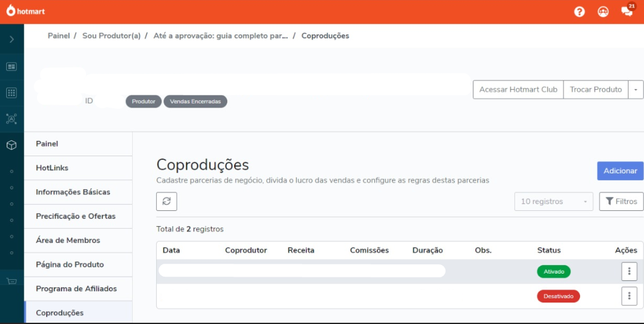Image resolution: width=644 pixels, height=324 pixels.
Task: Open the 'Até a aprovação' breadcrumb link
Action: pos(221,36)
